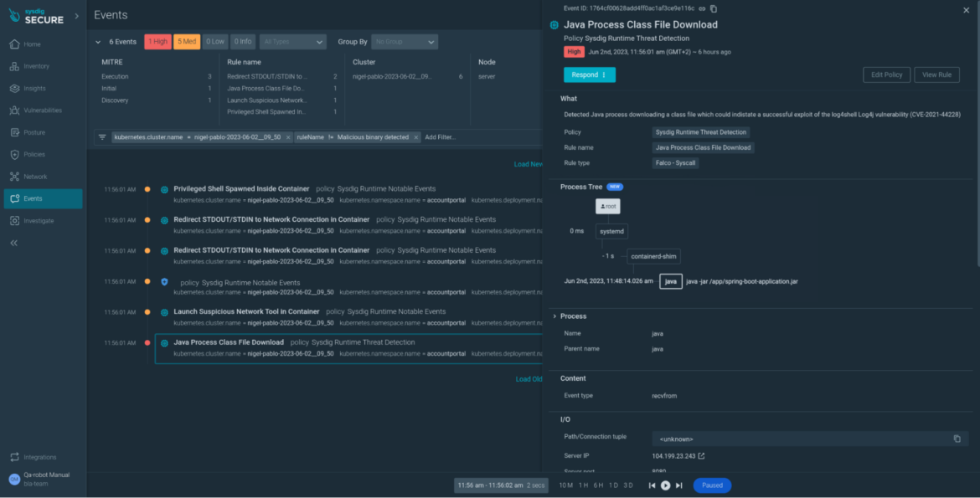
Task: Select the 10M time range
Action: 565,485
